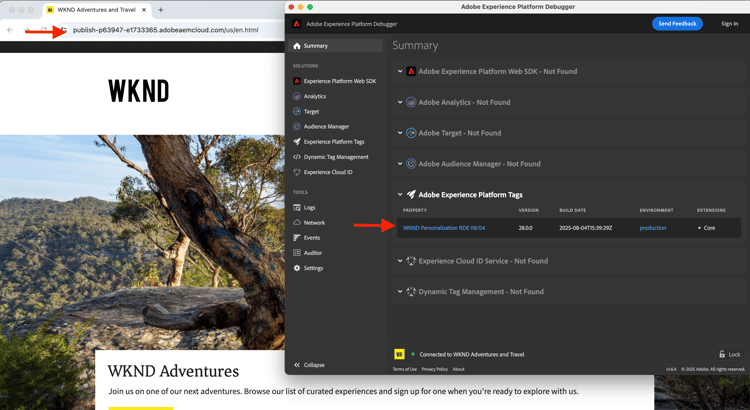
Task: Expand Experience Cloud ID Service section
Action: (400, 261)
